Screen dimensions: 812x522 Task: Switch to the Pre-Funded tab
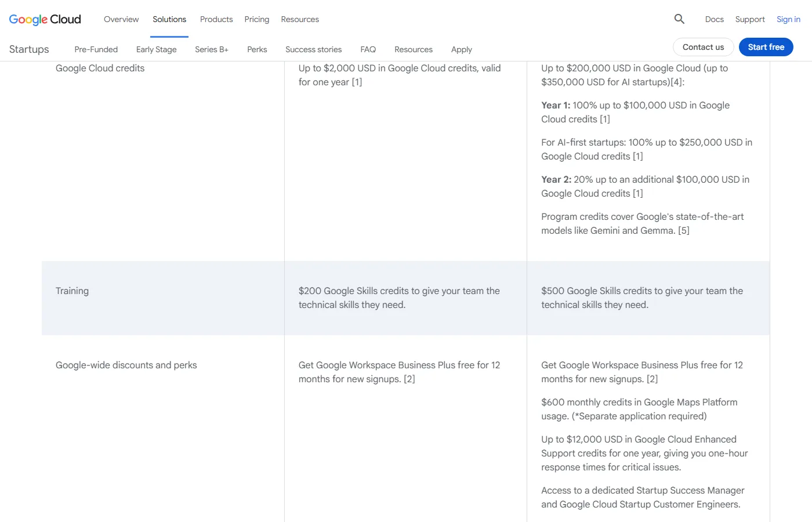(96, 49)
